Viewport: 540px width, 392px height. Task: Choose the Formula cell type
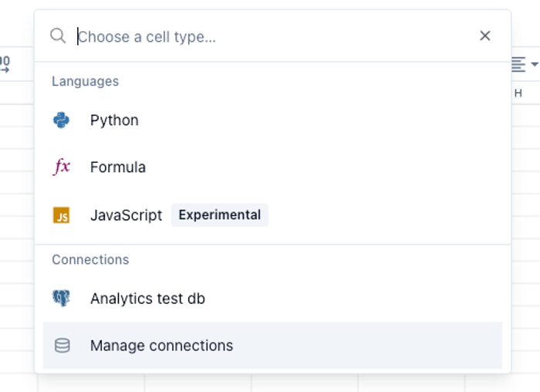(x=118, y=167)
